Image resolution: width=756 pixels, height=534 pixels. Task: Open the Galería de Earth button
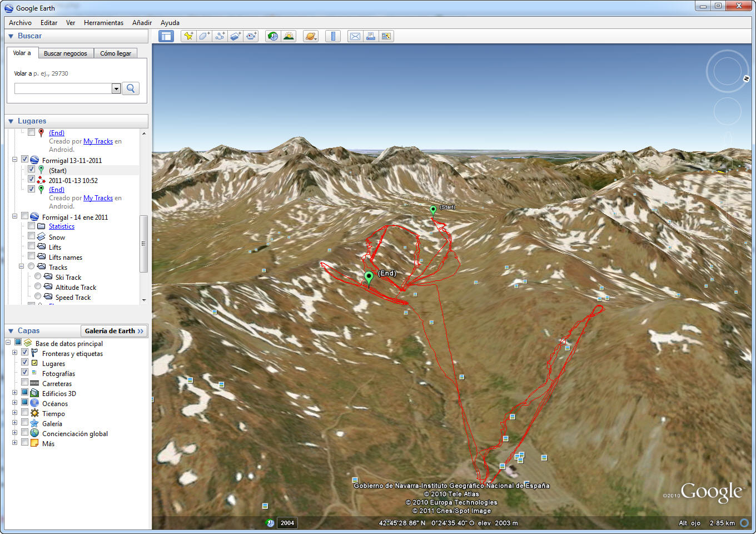114,331
